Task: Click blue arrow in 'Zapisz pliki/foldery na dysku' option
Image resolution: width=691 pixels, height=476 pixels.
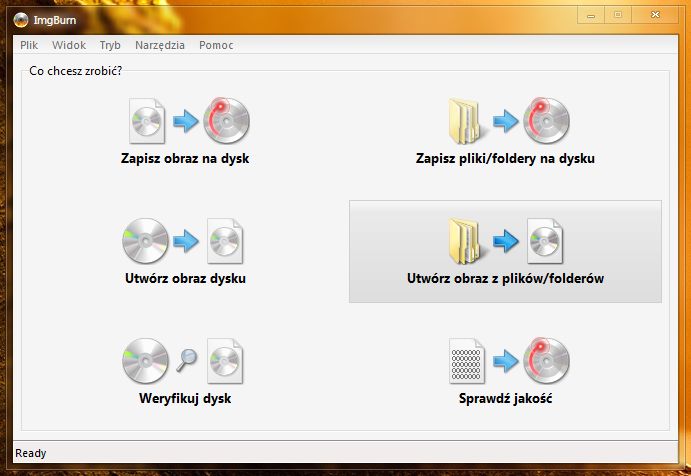Action: 505,121
